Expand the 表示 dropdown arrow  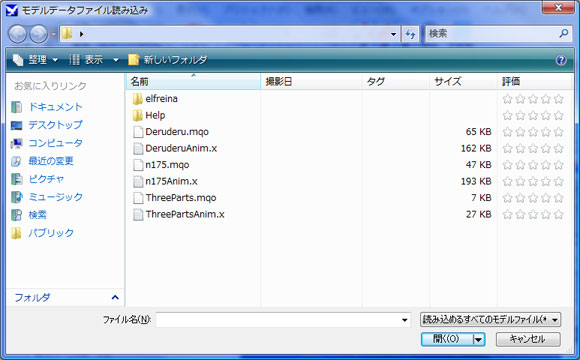click(116, 60)
